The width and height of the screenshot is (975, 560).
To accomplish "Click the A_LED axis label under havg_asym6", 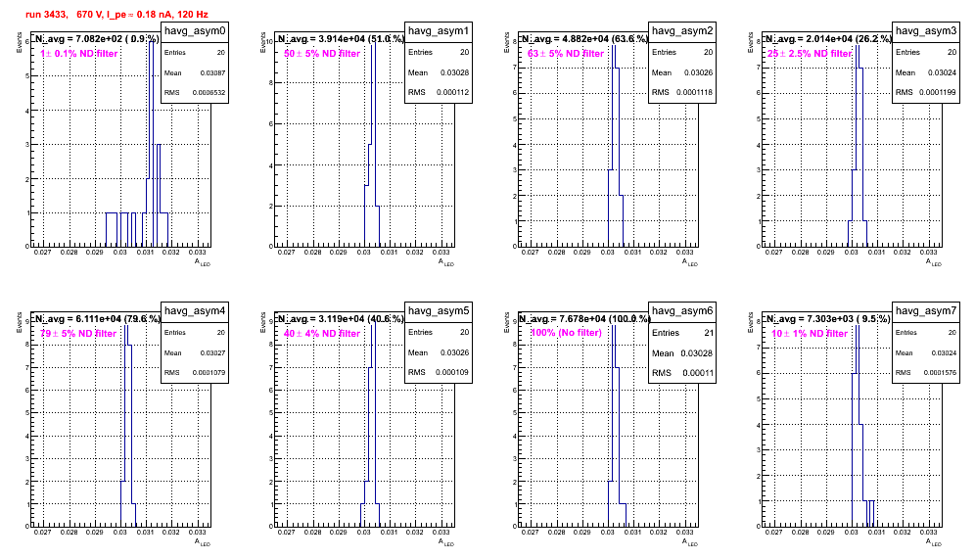I will [690, 542].
